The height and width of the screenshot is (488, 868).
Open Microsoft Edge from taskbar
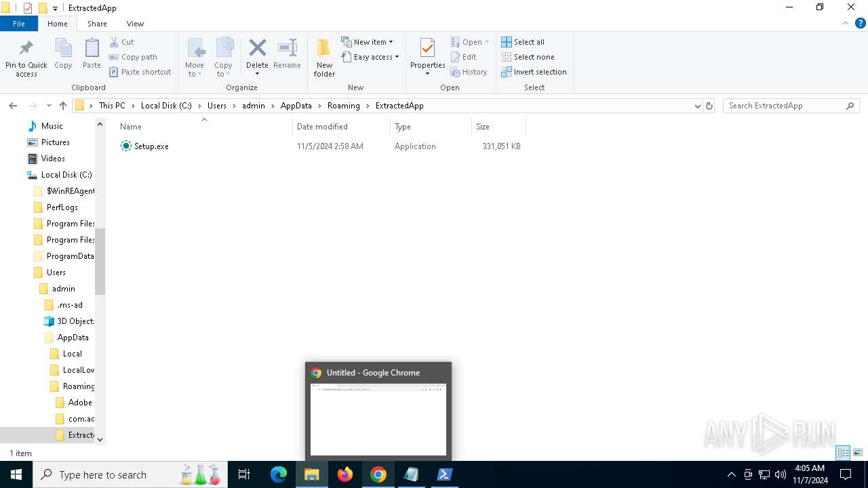(x=279, y=474)
